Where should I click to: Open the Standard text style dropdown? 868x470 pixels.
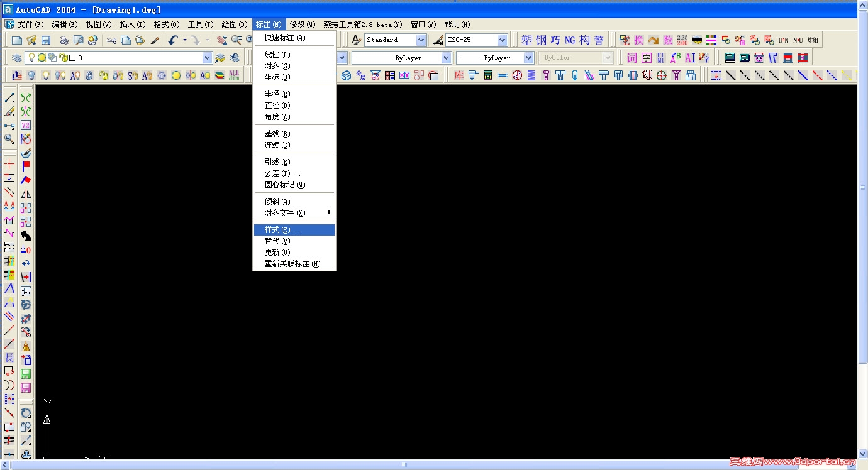(421, 40)
